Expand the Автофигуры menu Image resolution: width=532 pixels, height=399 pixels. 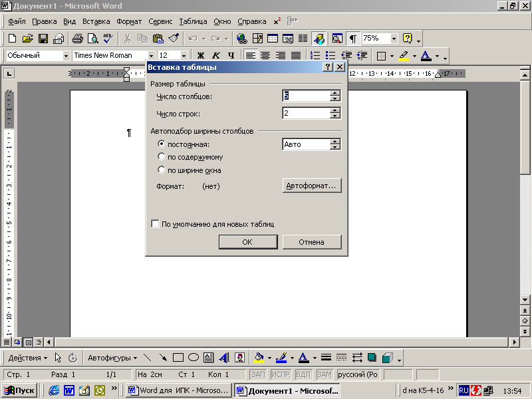tap(112, 358)
